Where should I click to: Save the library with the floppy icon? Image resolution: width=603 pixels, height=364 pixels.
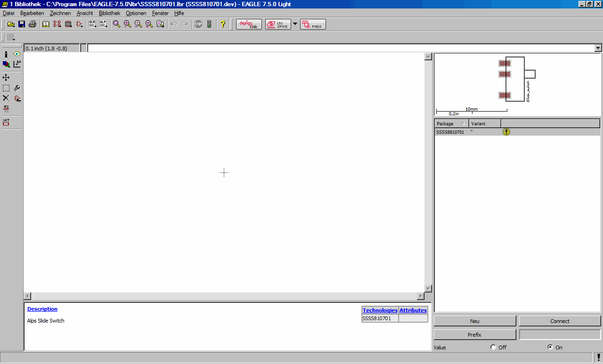click(x=22, y=24)
